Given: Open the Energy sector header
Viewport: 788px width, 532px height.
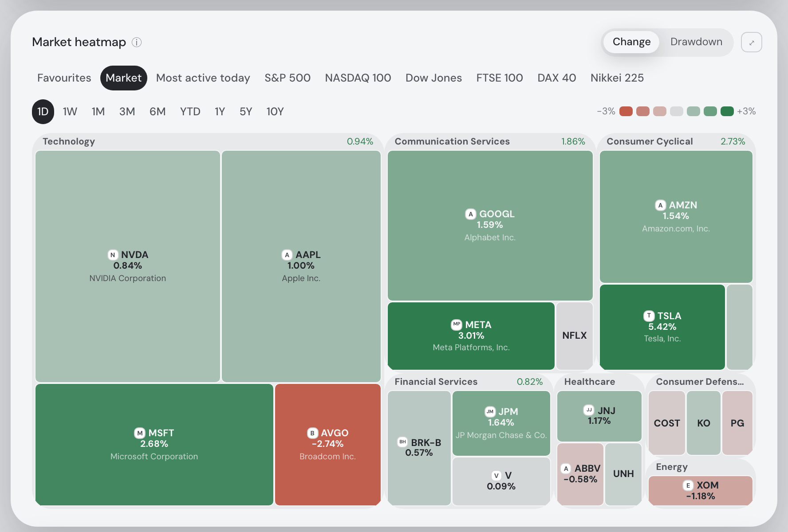Looking at the screenshot, I should click(700, 467).
